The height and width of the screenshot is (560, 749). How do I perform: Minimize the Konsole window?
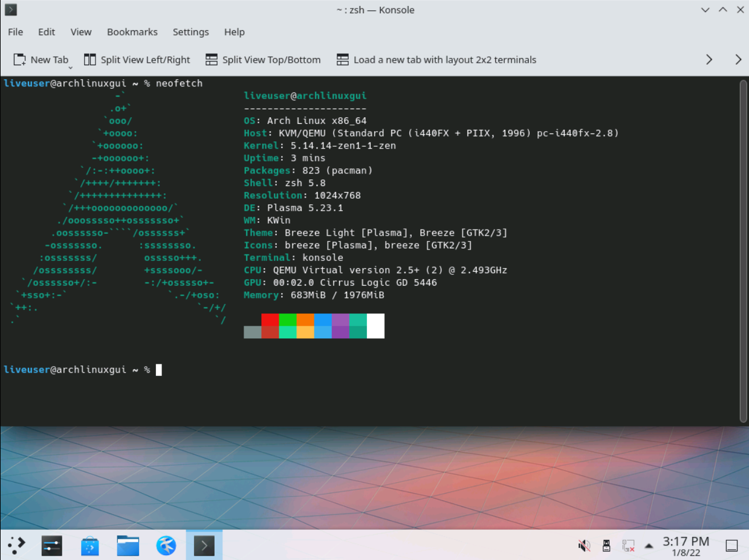coord(705,10)
